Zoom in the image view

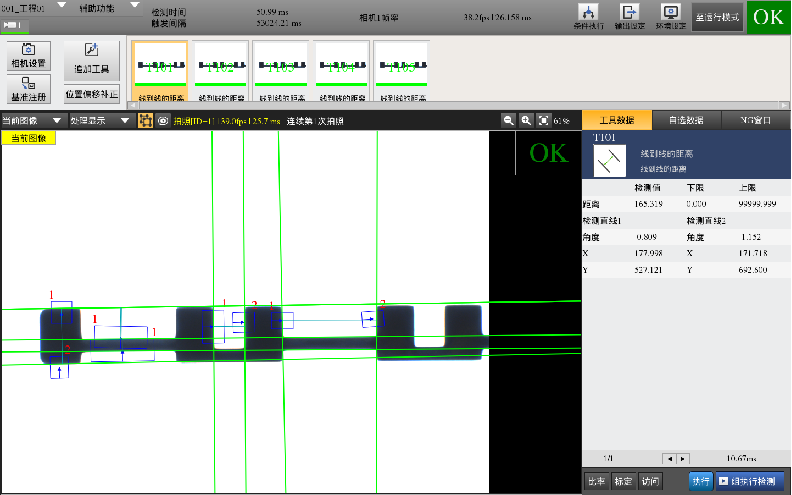tap(526, 120)
